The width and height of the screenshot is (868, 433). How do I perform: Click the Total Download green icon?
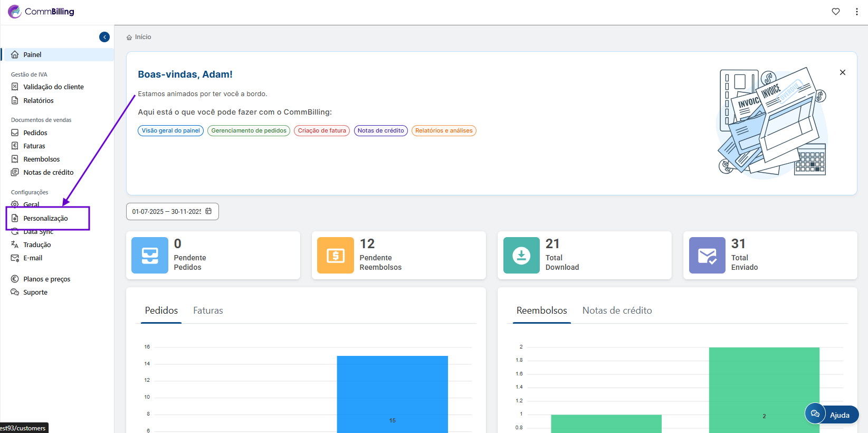(521, 255)
